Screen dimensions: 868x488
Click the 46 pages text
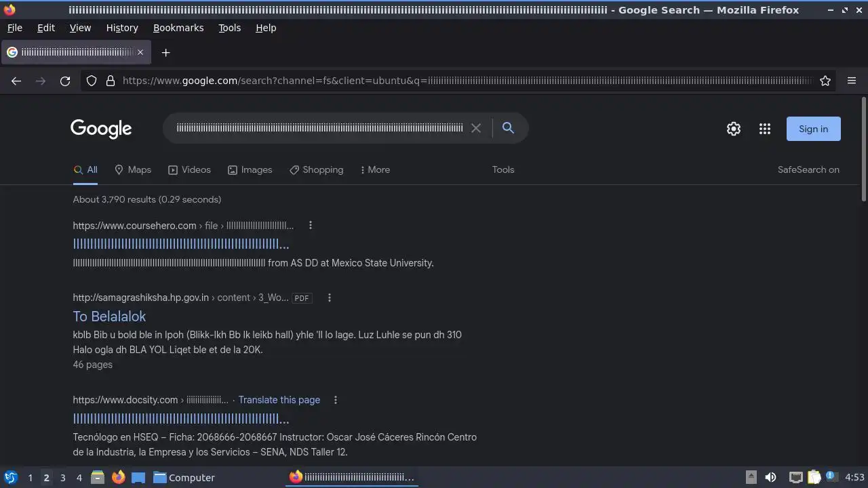93,365
